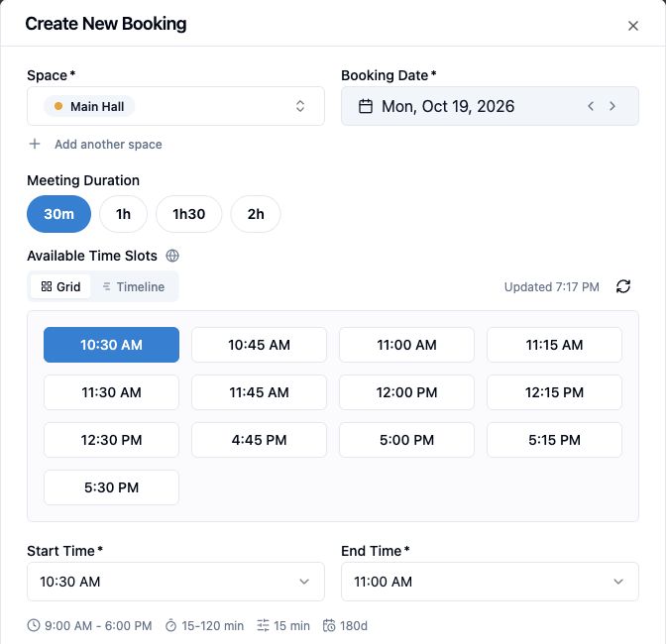Open the Start Time dropdown
This screenshot has height=644, width=666.
click(175, 582)
